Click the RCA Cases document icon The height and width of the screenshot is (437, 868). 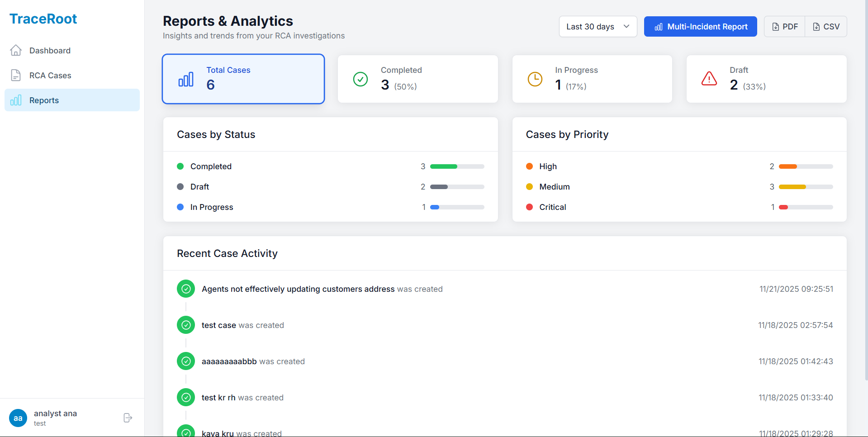(16, 75)
